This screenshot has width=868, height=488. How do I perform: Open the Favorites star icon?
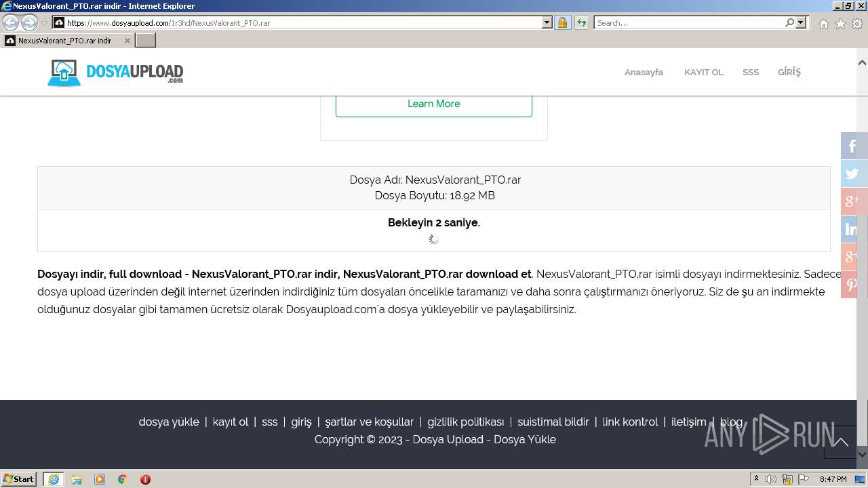840,24
